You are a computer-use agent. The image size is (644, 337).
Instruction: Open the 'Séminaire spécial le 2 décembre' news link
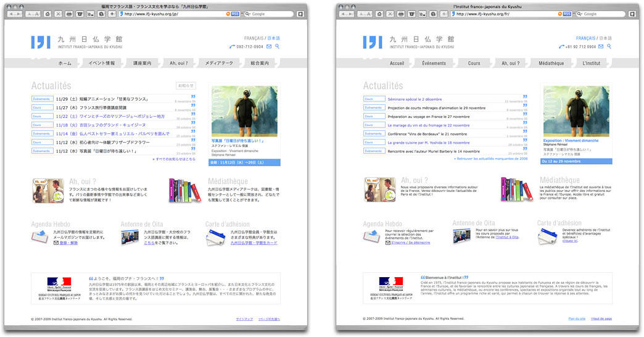415,99
